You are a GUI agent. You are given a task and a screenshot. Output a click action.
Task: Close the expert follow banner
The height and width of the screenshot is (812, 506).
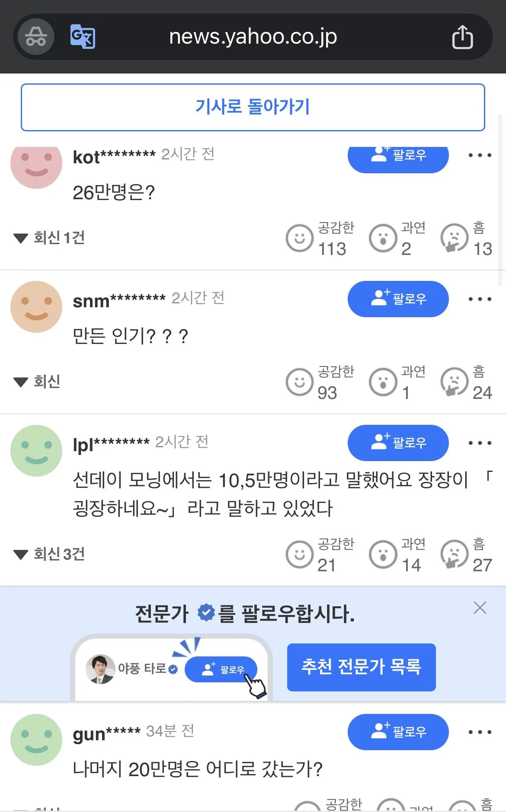[480, 608]
